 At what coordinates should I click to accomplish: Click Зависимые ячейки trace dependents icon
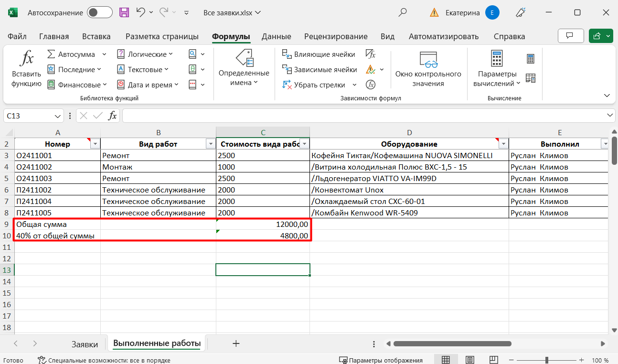287,69
